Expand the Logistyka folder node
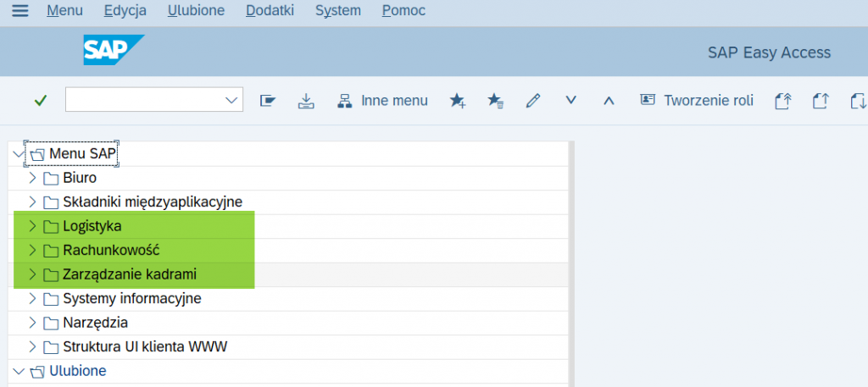Viewport: 868px width, 387px height. [32, 226]
